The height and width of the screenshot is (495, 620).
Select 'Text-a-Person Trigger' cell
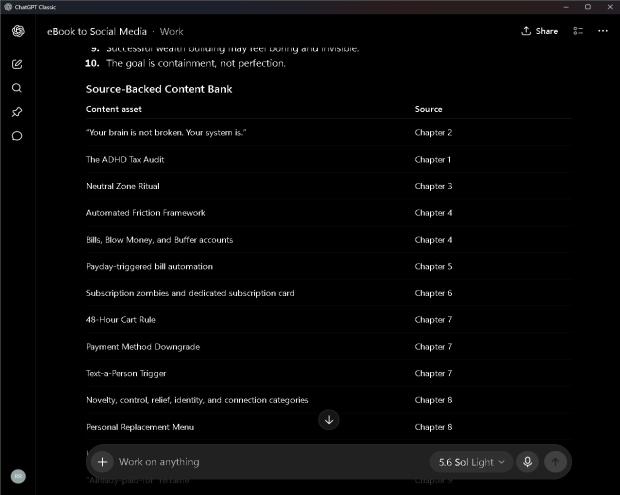(x=126, y=374)
